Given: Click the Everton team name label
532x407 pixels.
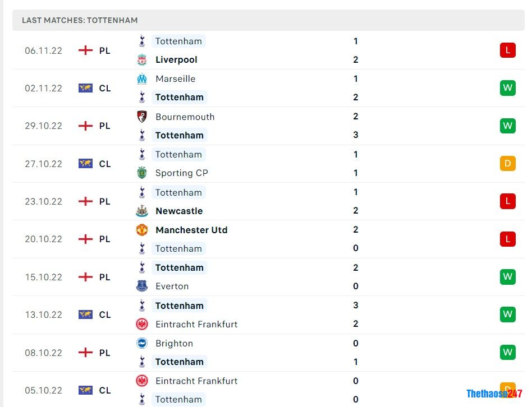Looking at the screenshot, I should (172, 286).
